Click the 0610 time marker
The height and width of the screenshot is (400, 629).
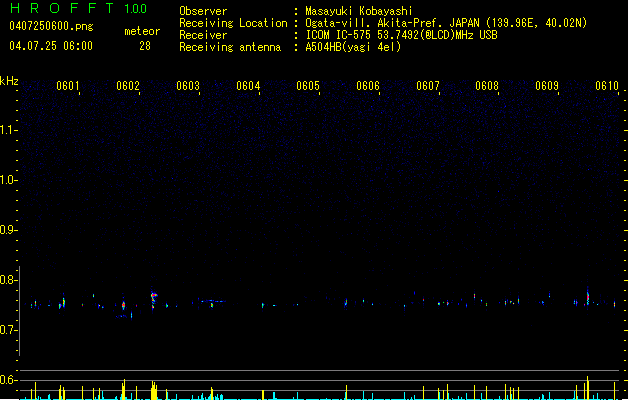[607, 86]
